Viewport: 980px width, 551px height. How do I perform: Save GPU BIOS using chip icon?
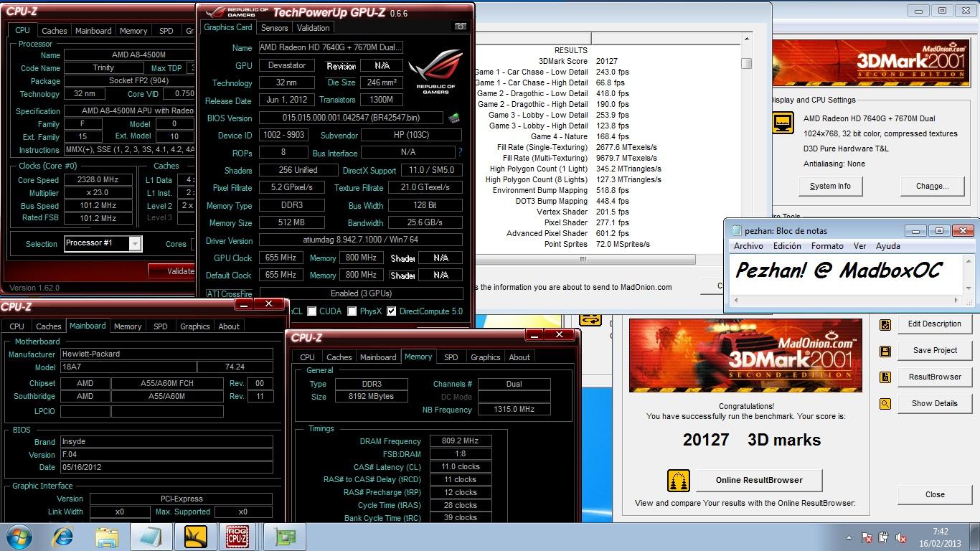453,118
